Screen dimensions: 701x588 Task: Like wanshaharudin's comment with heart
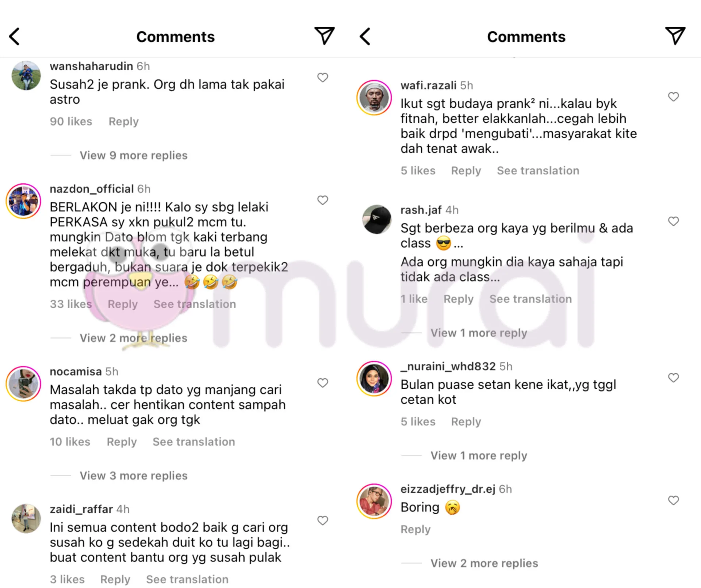(x=322, y=77)
